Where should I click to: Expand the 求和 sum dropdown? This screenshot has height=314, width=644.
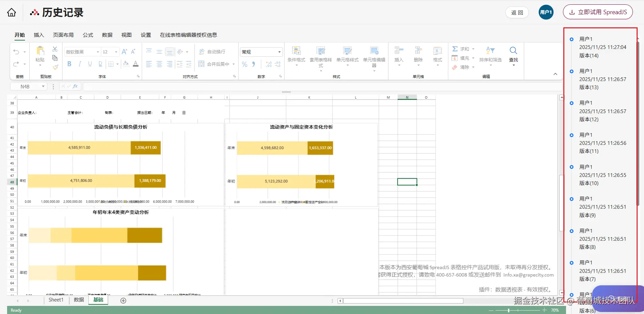click(x=473, y=49)
